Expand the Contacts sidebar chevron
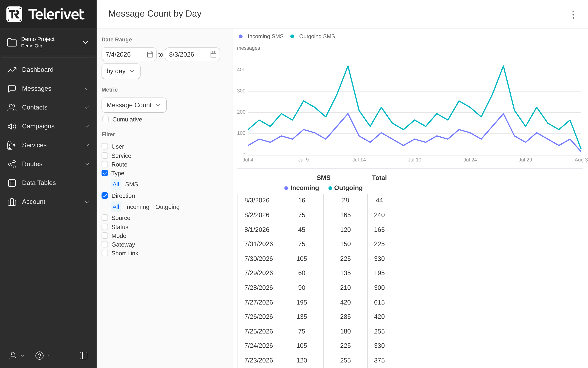Screen dimensions: 588x368 (87, 108)
